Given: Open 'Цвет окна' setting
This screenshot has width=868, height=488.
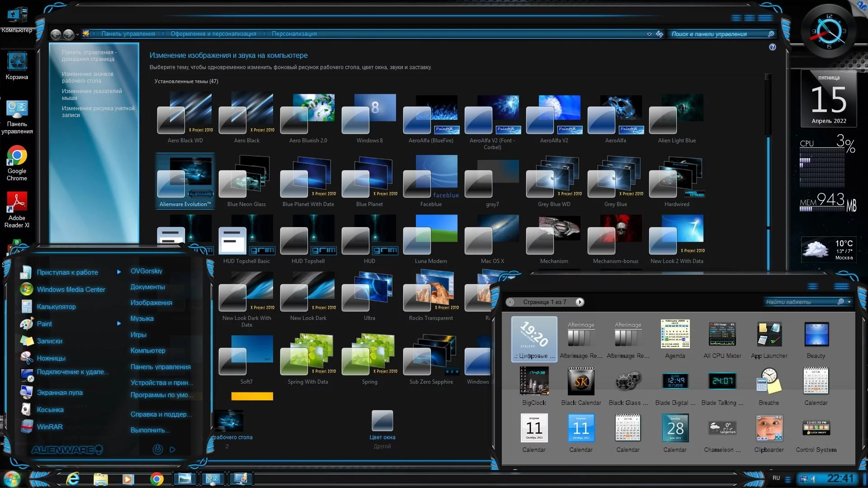Looking at the screenshot, I should pyautogui.click(x=382, y=422).
